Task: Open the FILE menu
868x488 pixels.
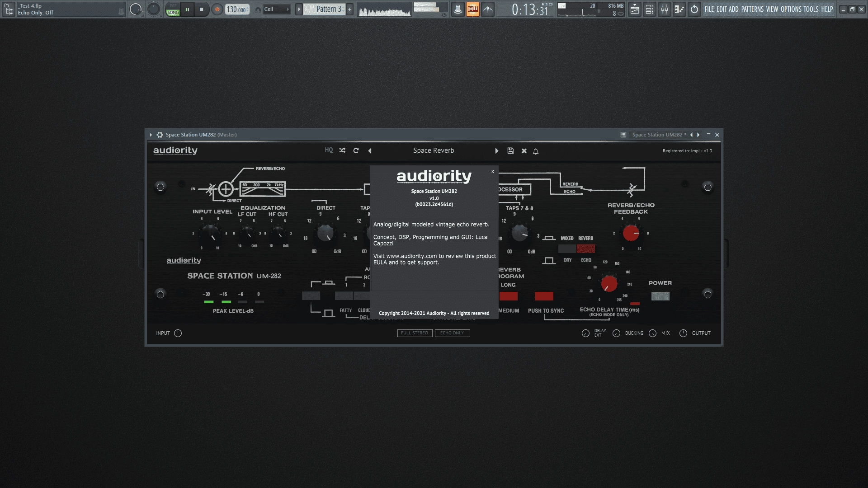Action: [x=709, y=9]
